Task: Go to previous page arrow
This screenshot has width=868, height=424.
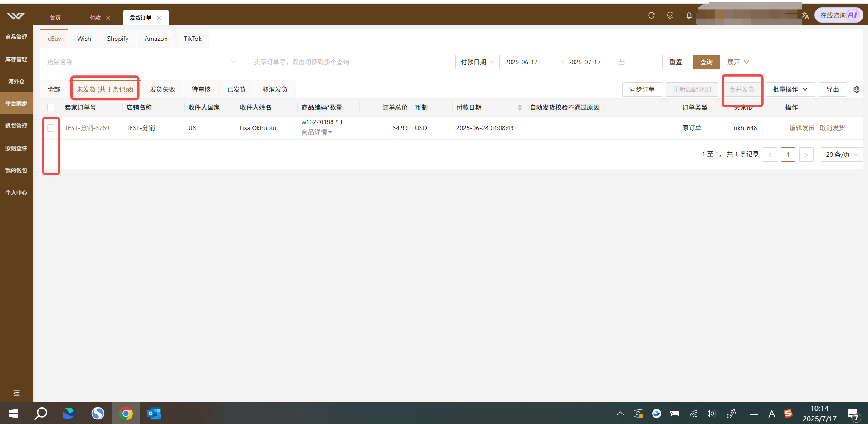Action: pos(770,155)
